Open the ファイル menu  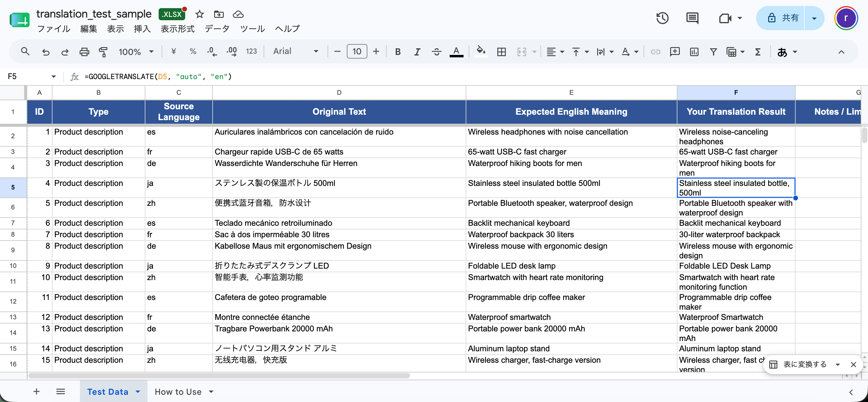click(x=54, y=29)
